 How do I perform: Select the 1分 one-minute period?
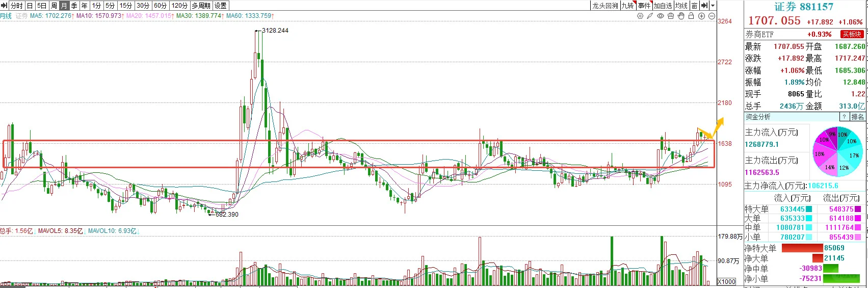96,6
